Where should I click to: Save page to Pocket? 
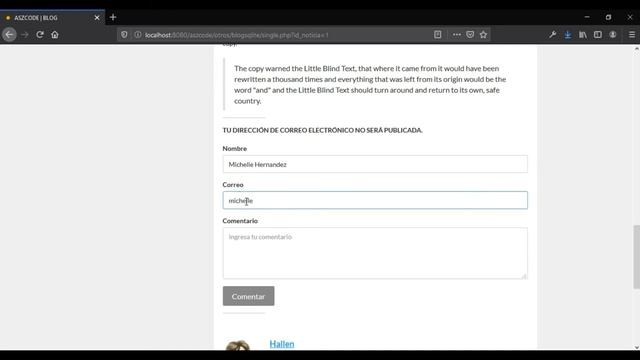pyautogui.click(x=470, y=35)
